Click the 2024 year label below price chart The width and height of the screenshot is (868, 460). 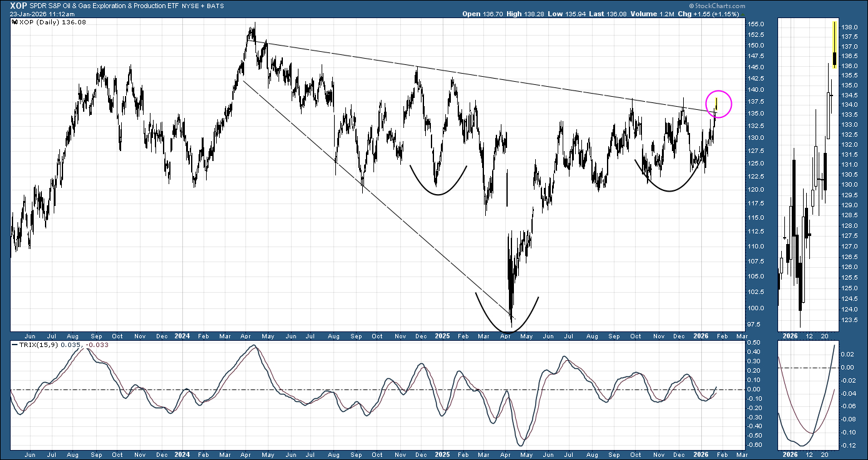coord(182,336)
